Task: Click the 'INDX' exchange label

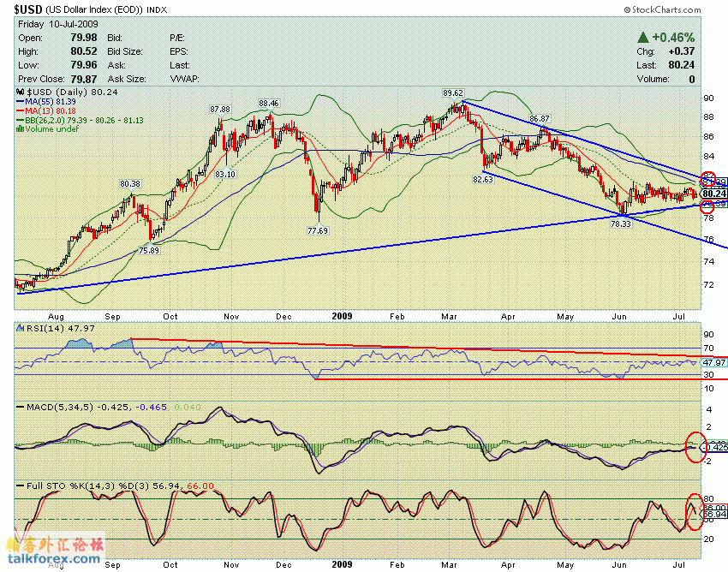Action: 157,9
